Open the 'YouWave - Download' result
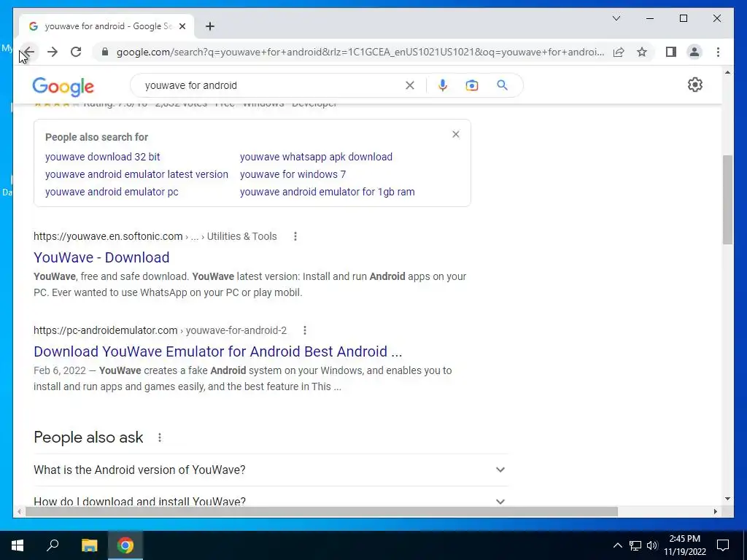 101,257
